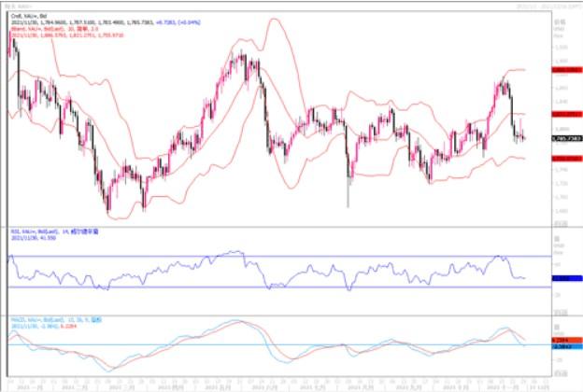Click the MACD zero baseline

pos(280,344)
